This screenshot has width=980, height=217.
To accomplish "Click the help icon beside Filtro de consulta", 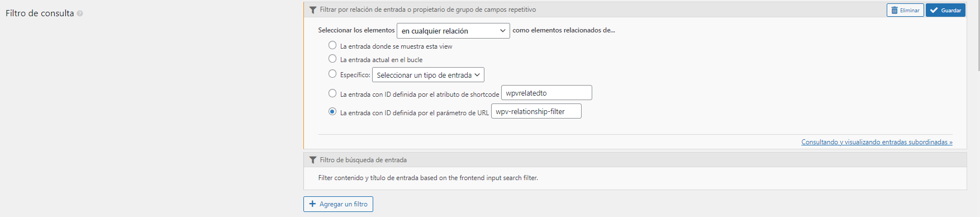I will tap(80, 13).
